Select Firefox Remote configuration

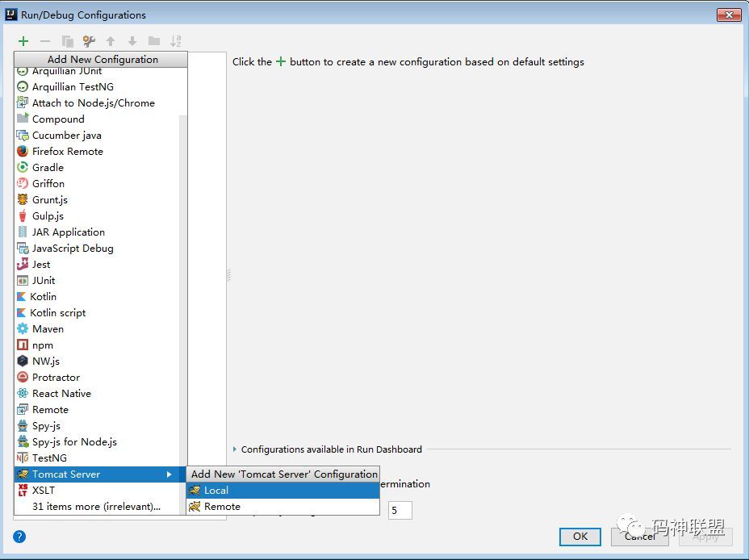point(97,152)
